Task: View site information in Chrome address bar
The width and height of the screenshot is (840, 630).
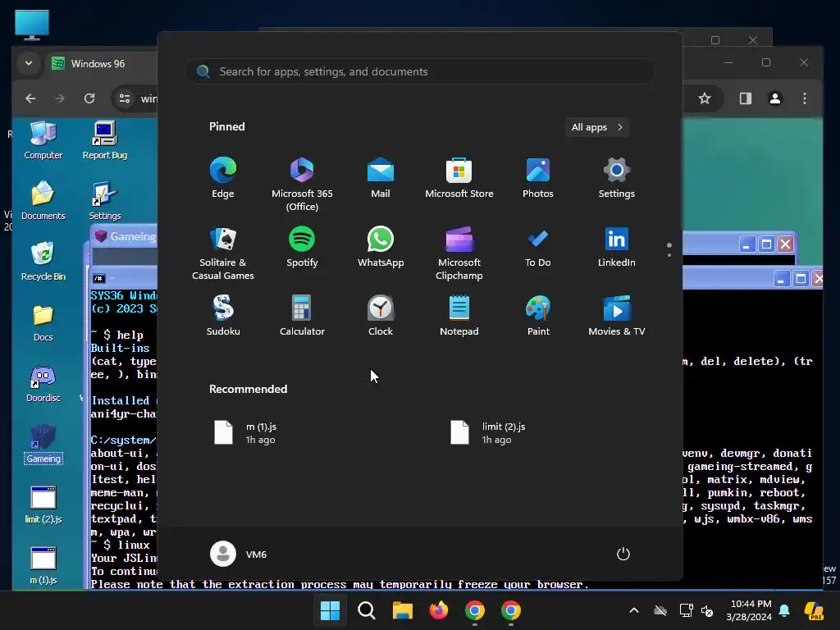Action: [x=125, y=98]
